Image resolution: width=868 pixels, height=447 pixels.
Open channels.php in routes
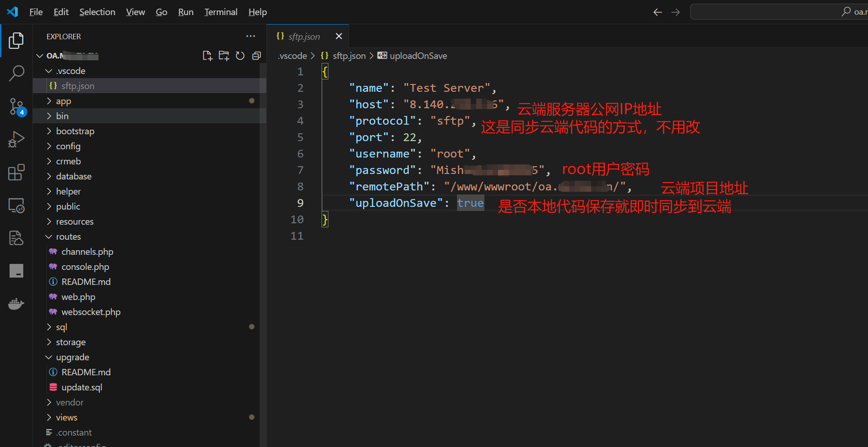click(150, 252)
